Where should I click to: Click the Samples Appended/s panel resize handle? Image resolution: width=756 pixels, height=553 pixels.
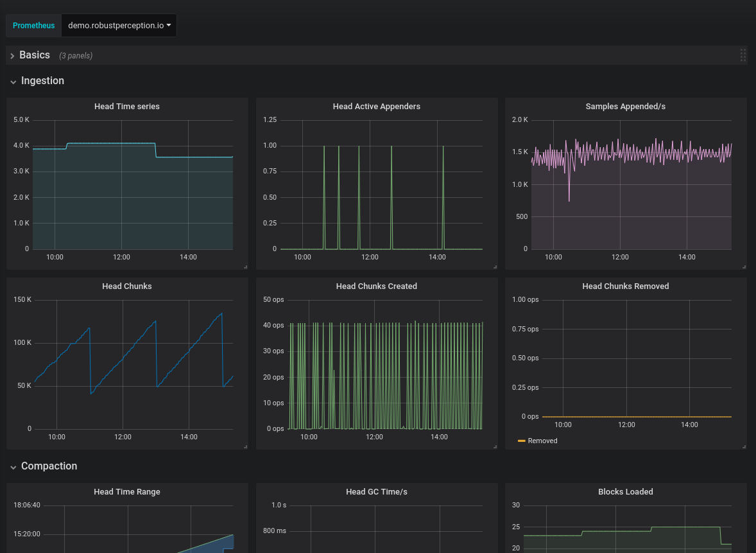(x=744, y=267)
